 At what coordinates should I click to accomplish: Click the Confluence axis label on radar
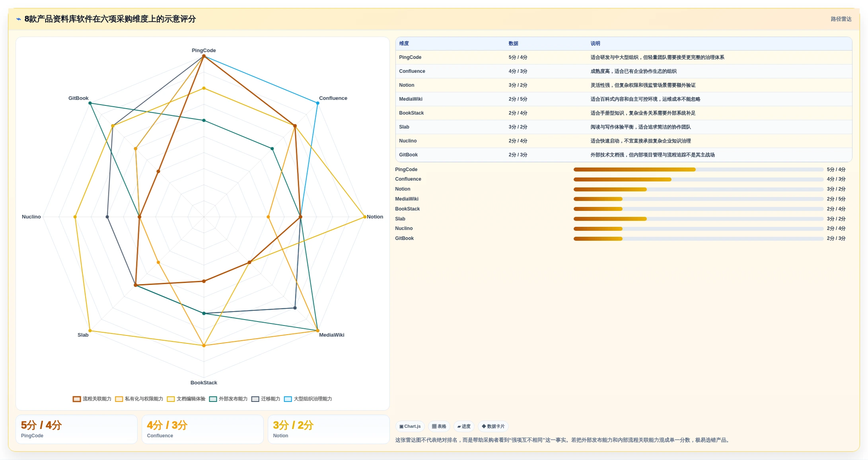pyautogui.click(x=333, y=98)
